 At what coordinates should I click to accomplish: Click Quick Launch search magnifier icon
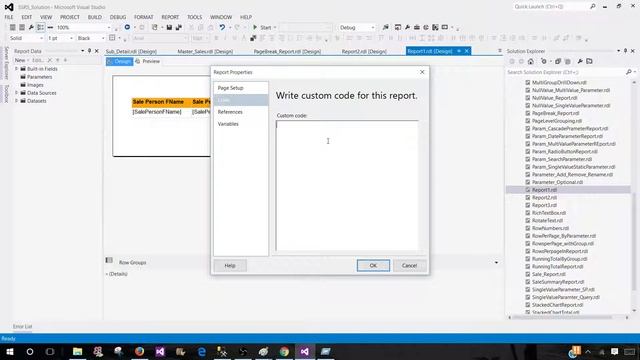pyautogui.click(x=593, y=7)
